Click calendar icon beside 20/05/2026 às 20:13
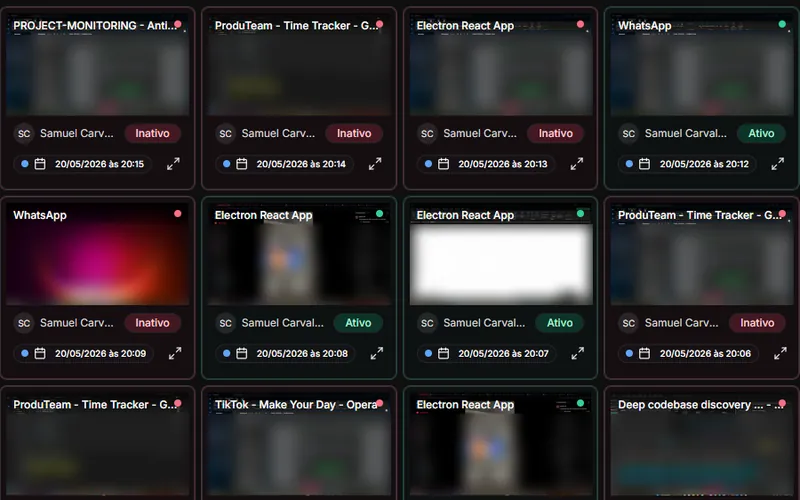The height and width of the screenshot is (500, 800). (x=443, y=164)
